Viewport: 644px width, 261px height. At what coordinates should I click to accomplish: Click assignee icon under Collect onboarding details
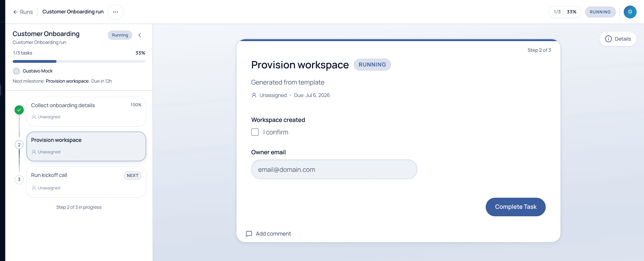(34, 117)
